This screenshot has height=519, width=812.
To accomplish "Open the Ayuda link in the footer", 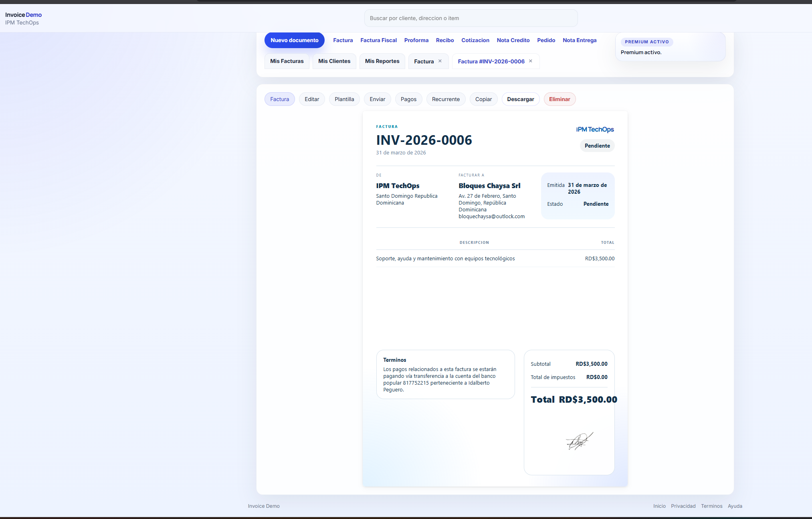I will [x=735, y=506].
